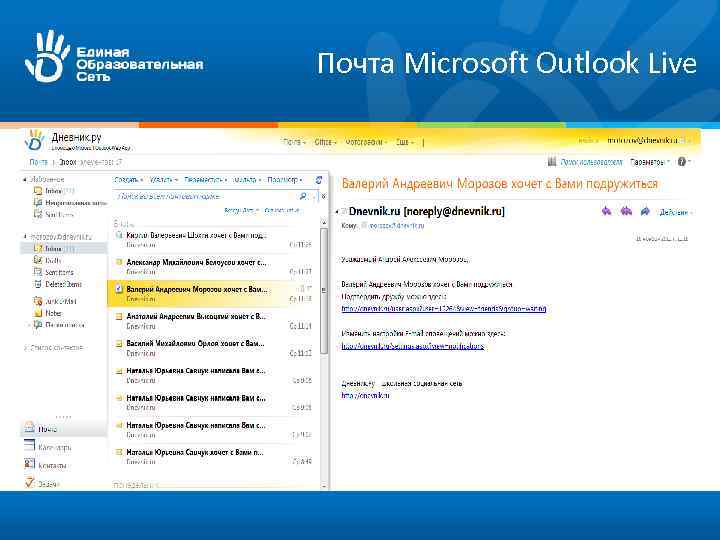Image resolution: width=720 pixels, height=540 pixels.
Task: Open the Задачи tasks checkmark icon
Action: click(x=29, y=483)
